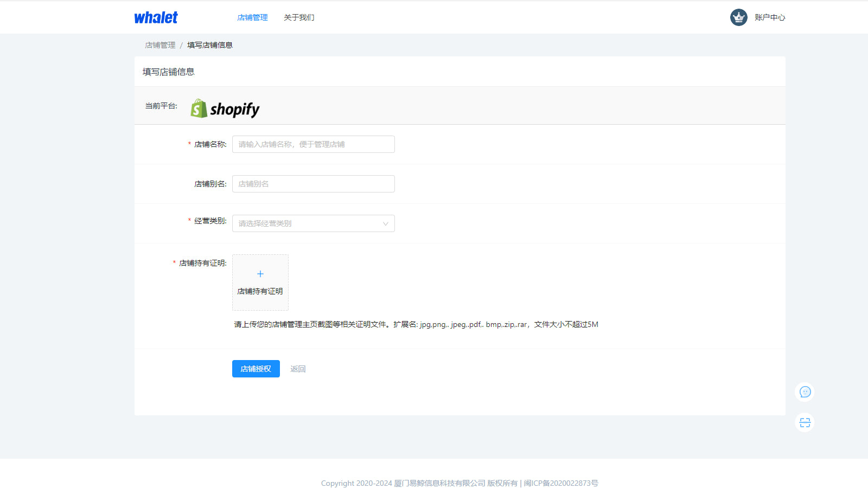Click the 返回 link
The width and height of the screenshot is (868, 488).
coord(298,369)
